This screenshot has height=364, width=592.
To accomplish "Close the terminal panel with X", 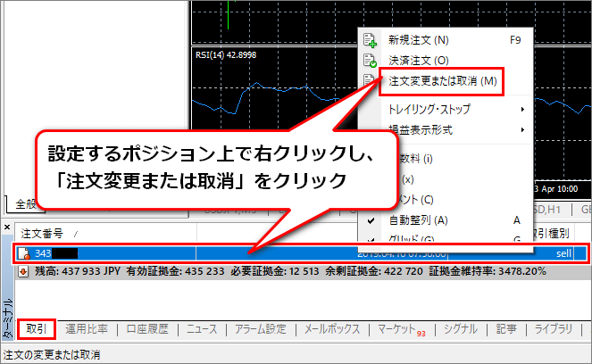I will [7, 227].
